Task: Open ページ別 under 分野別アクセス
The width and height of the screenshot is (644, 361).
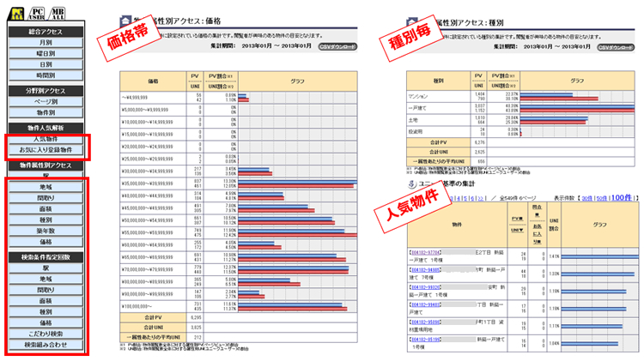Action: 46,102
